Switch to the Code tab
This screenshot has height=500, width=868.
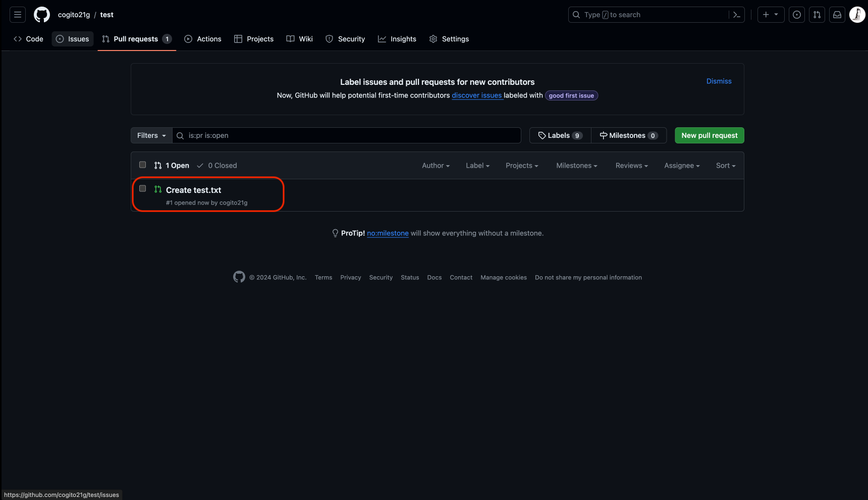pyautogui.click(x=29, y=39)
